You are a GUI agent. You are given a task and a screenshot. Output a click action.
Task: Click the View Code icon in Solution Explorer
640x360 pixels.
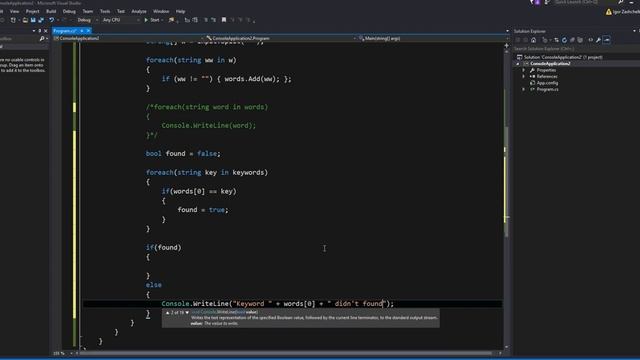(x=590, y=40)
